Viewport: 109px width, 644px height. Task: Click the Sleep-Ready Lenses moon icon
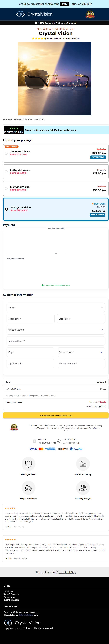29,488
